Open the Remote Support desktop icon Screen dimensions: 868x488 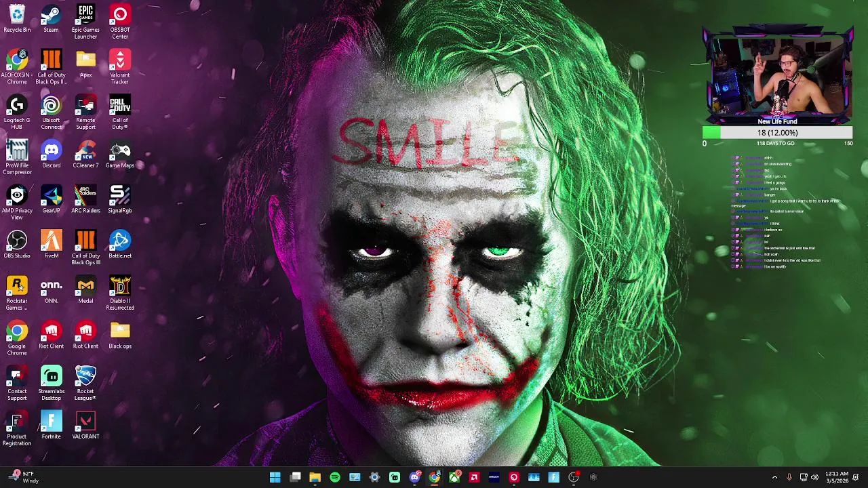pos(85,113)
